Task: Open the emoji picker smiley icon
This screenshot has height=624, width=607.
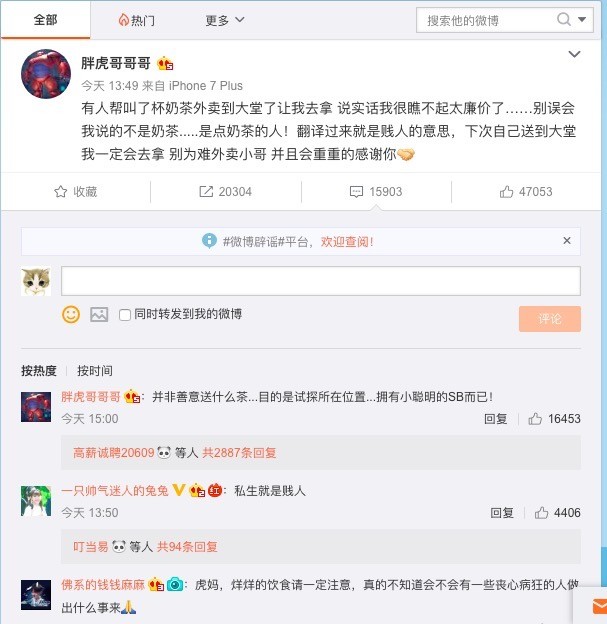Action: [71, 314]
